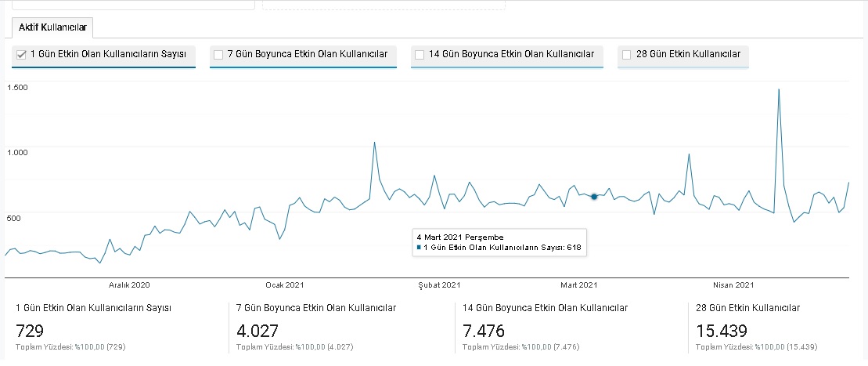Click the 729 daily active users value
This screenshot has height=366, width=868.
coord(30,331)
